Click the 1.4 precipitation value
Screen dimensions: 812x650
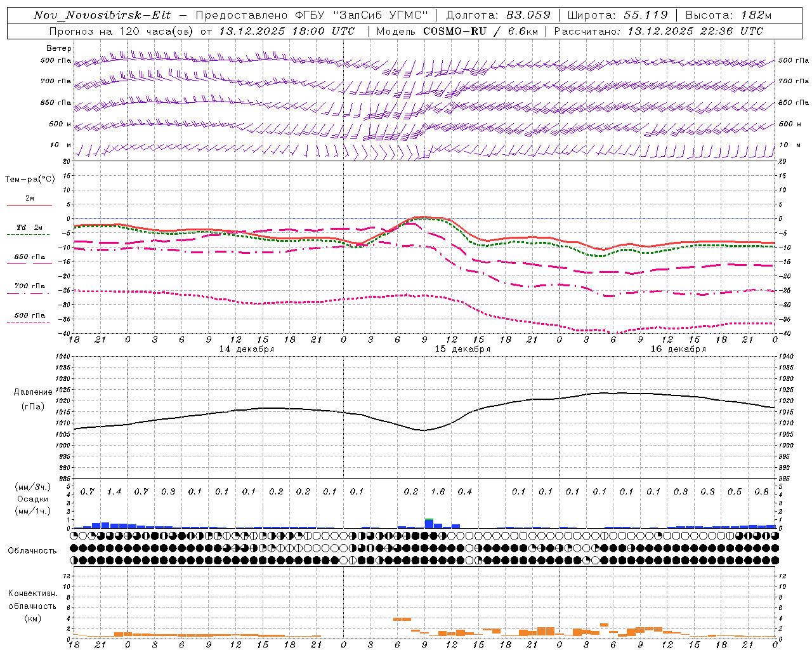coord(114,492)
